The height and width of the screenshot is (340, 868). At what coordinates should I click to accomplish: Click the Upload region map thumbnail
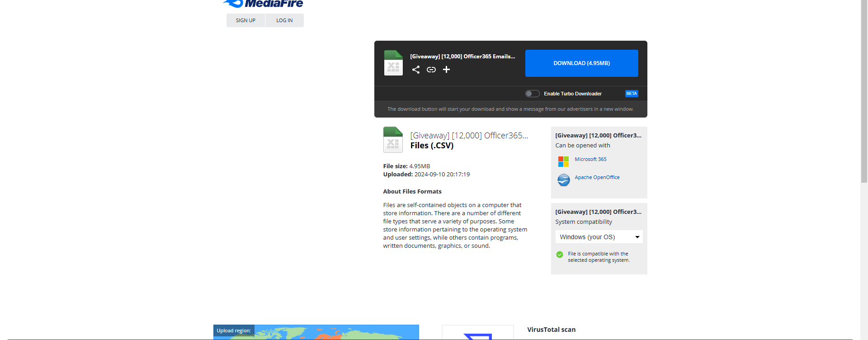tap(316, 332)
